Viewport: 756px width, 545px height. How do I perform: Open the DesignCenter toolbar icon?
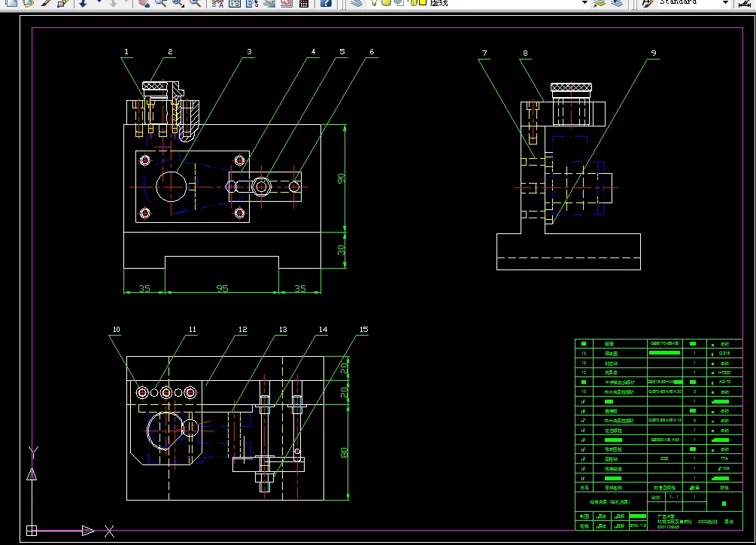tap(235, 3)
